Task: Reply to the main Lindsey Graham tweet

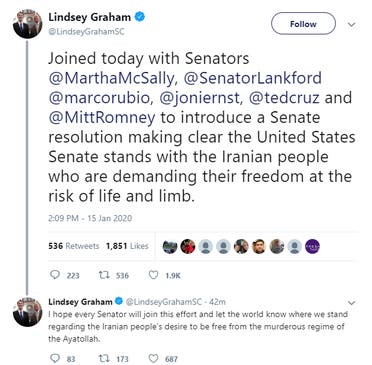Action: click(54, 275)
